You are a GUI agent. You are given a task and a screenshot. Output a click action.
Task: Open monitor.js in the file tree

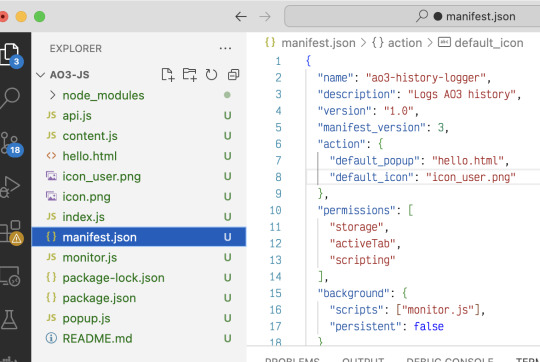[138, 257]
